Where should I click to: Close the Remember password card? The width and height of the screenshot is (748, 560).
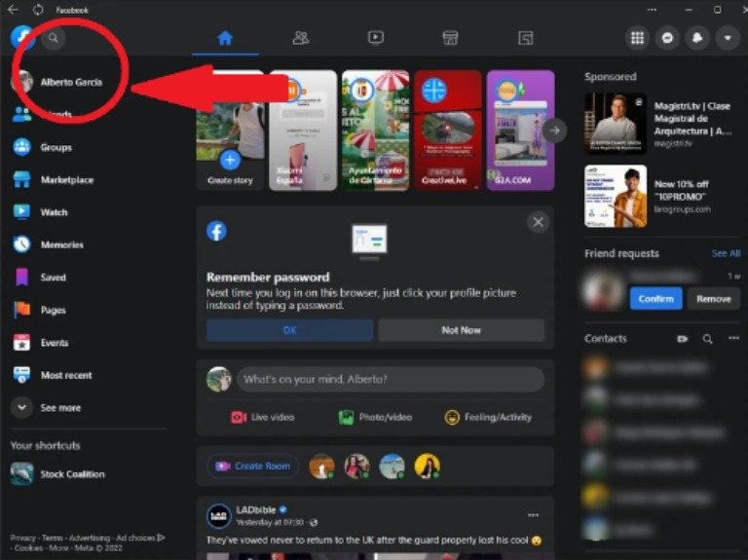(x=538, y=222)
